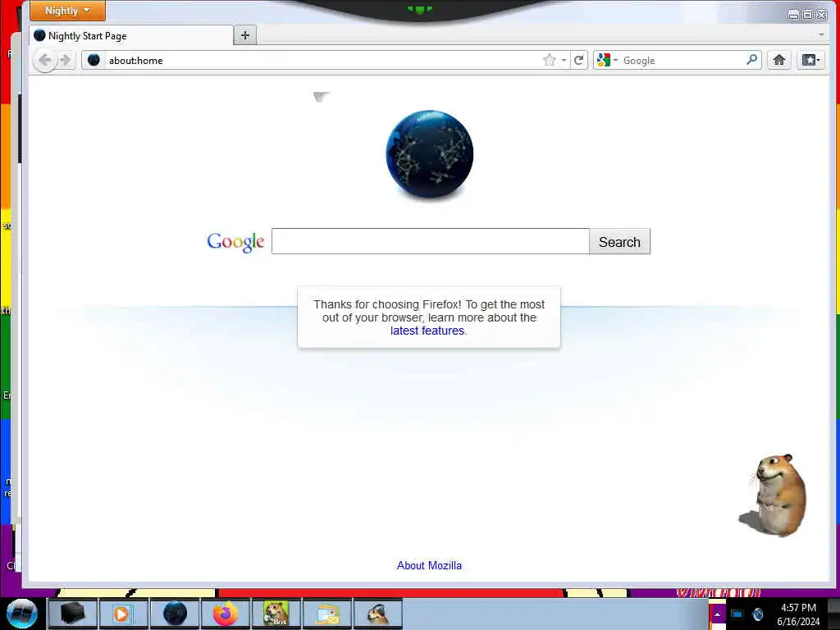Viewport: 840px width, 630px height.
Task: Select the Nightly Start Page tab
Action: point(131,36)
